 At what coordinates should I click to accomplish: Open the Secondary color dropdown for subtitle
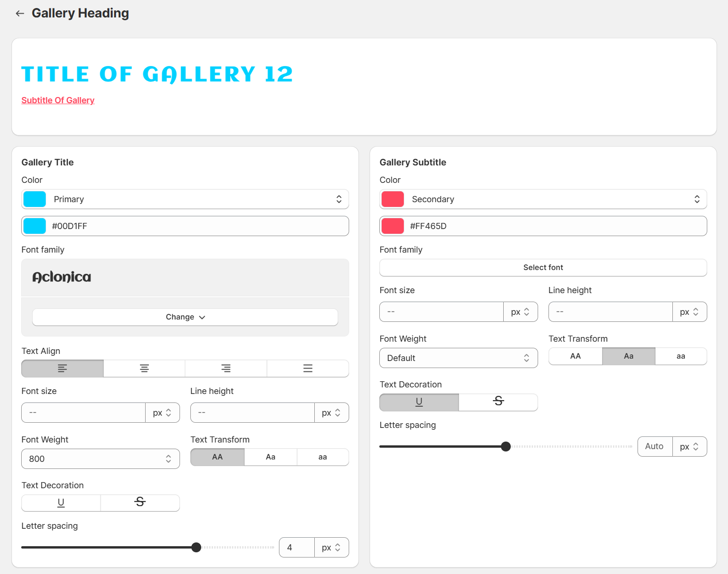pos(543,199)
